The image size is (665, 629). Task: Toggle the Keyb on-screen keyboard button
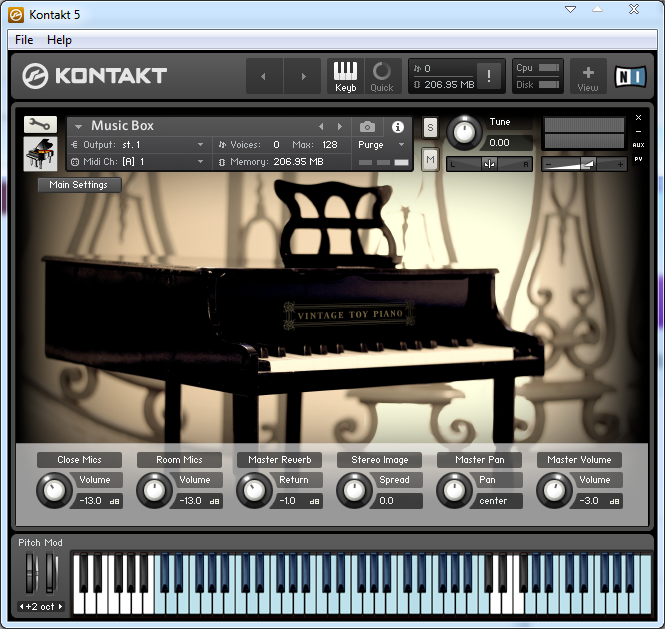345,76
